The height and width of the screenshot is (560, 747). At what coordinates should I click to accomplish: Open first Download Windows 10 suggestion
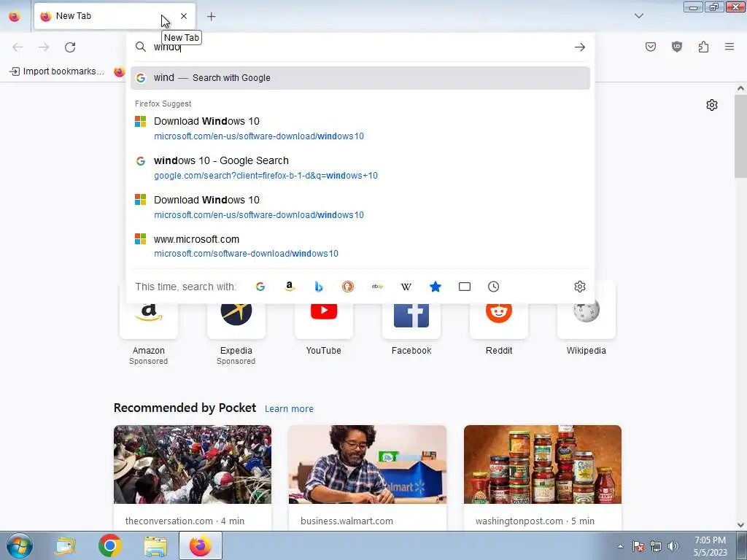[x=360, y=128]
